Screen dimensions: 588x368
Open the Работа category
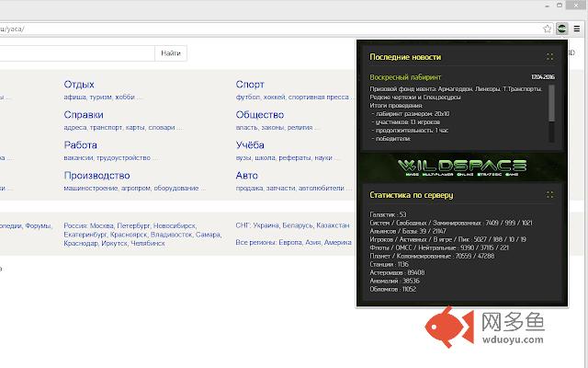(80, 145)
